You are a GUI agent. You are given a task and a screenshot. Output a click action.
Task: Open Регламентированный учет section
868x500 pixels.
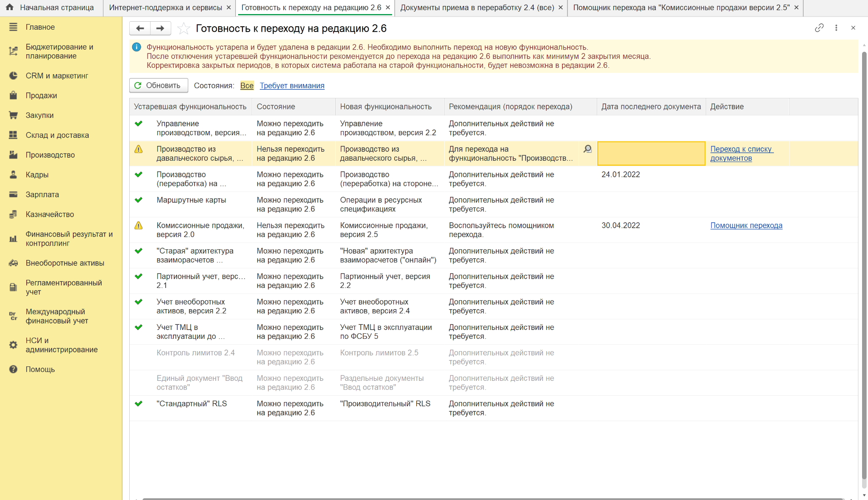[61, 287]
